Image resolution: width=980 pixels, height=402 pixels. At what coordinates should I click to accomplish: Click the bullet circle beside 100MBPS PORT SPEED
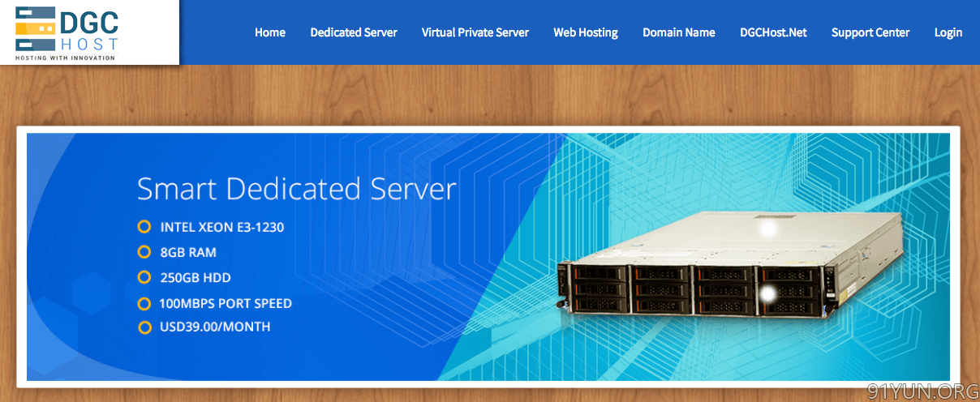pyautogui.click(x=144, y=303)
